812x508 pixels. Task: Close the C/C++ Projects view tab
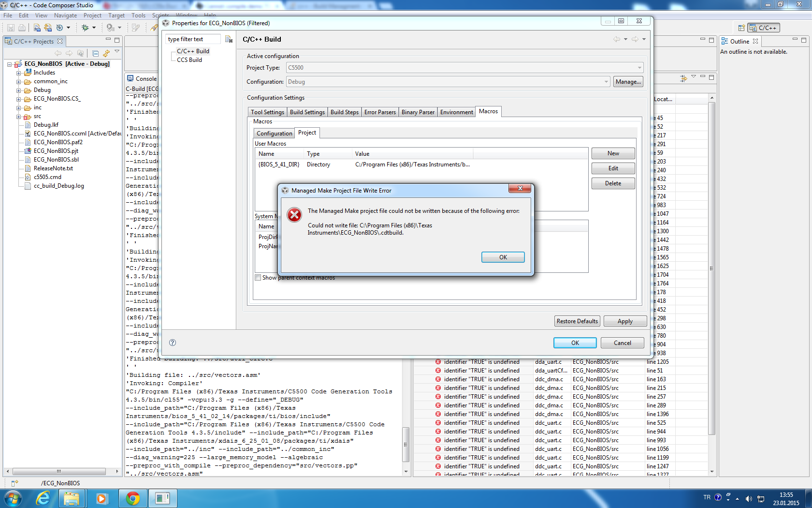(60, 41)
